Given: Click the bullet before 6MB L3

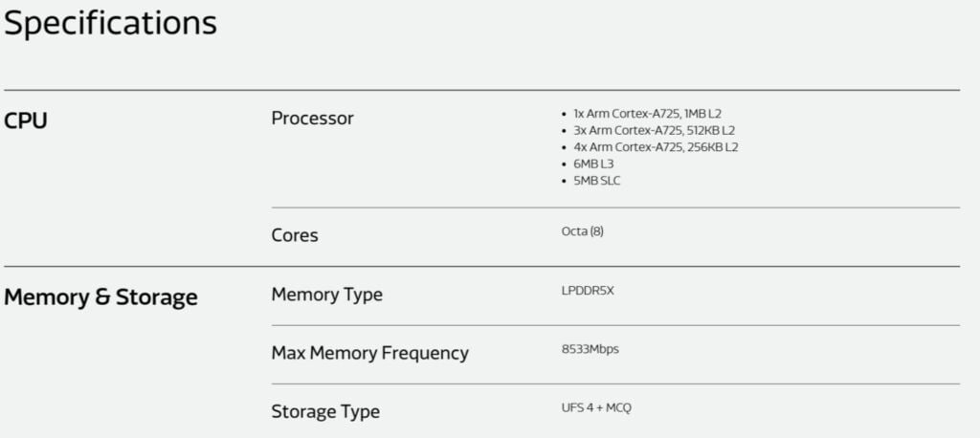Looking at the screenshot, I should [565, 164].
